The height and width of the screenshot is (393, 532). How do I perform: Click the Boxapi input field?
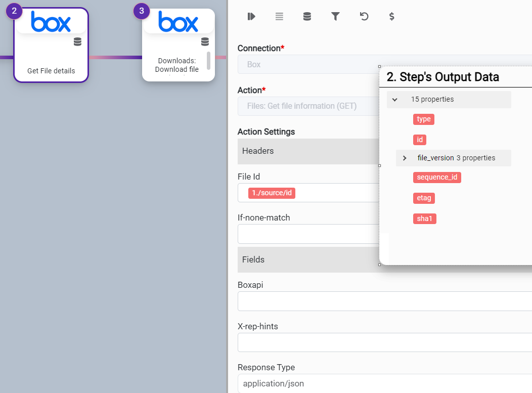384,301
